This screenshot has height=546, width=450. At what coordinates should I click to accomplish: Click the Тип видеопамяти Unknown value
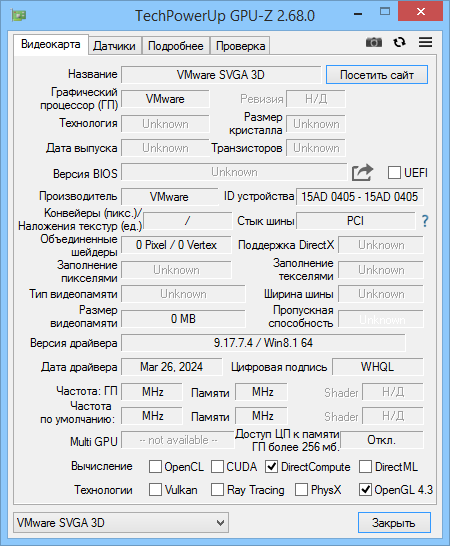pyautogui.click(x=183, y=294)
